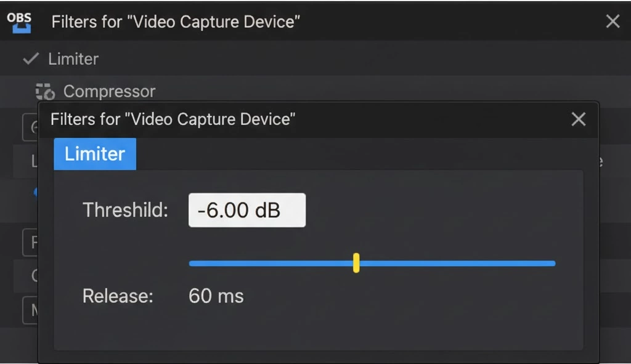Click the 60 ms Release value

216,296
